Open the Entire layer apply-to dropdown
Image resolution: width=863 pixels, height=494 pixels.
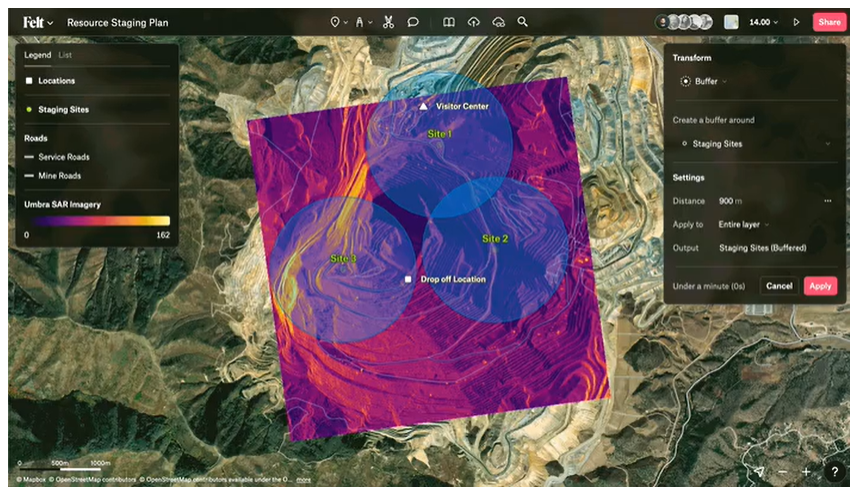click(x=744, y=224)
